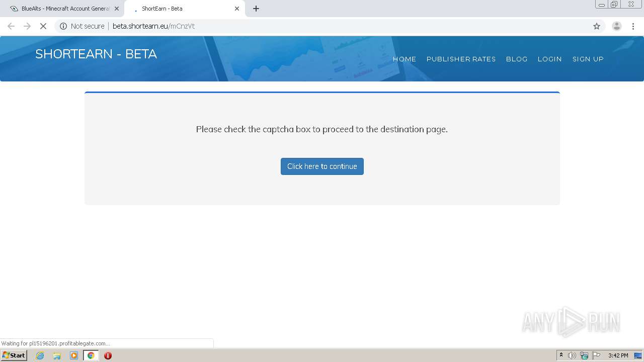Click the browser back arrow
This screenshot has width=644, height=362.
click(x=11, y=26)
